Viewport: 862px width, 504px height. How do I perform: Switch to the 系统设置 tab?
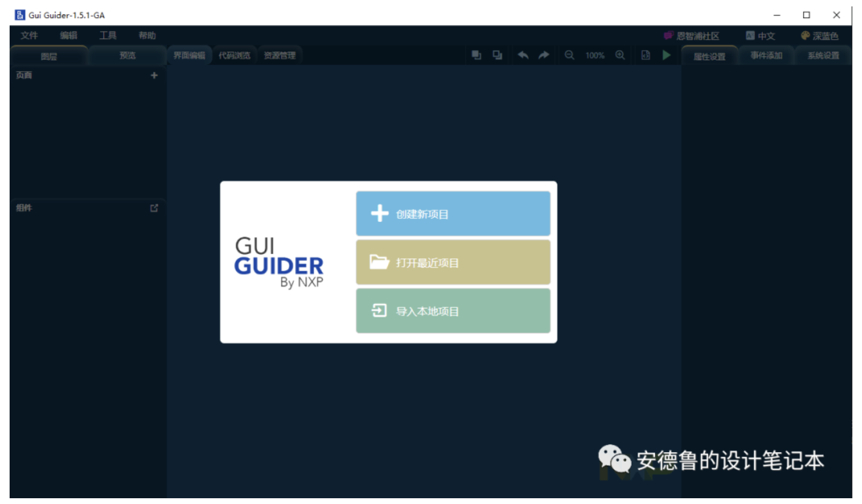point(824,56)
